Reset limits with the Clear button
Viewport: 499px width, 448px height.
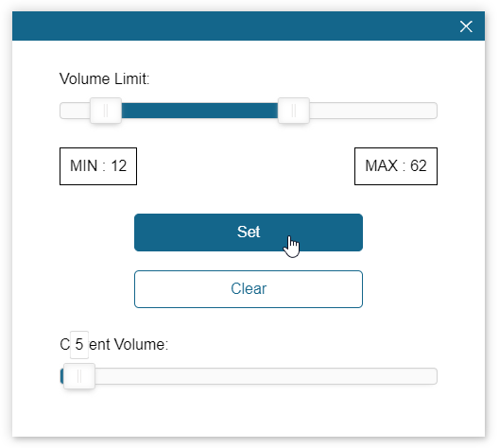(249, 289)
